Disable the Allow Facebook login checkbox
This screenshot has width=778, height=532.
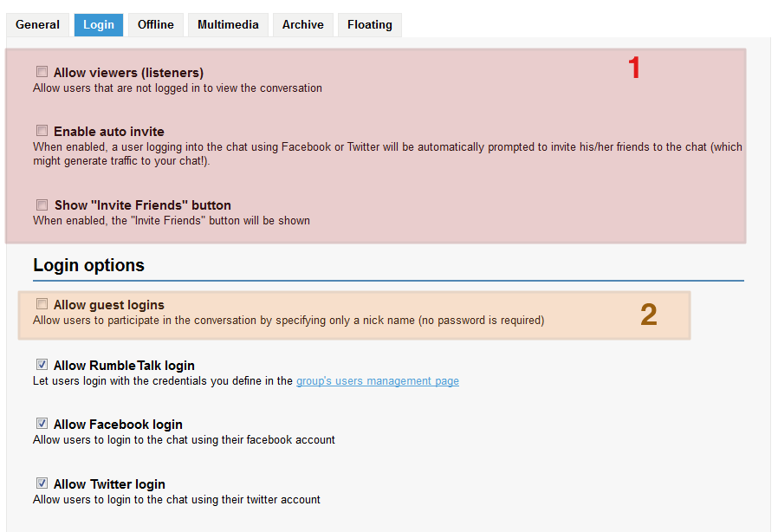42,424
